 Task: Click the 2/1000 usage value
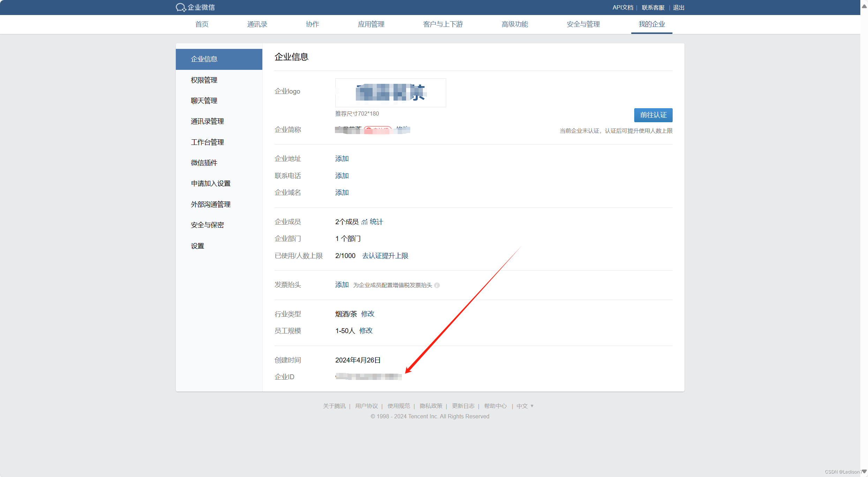(x=345, y=256)
